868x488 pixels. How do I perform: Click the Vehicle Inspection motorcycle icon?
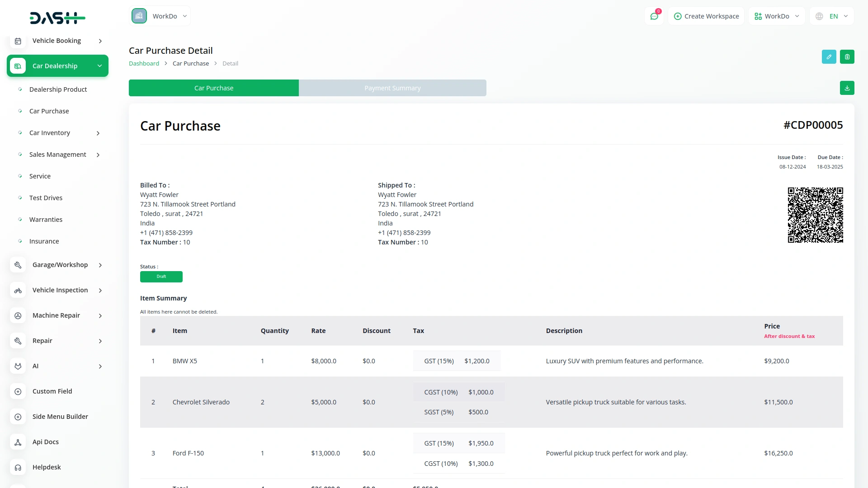(18, 291)
